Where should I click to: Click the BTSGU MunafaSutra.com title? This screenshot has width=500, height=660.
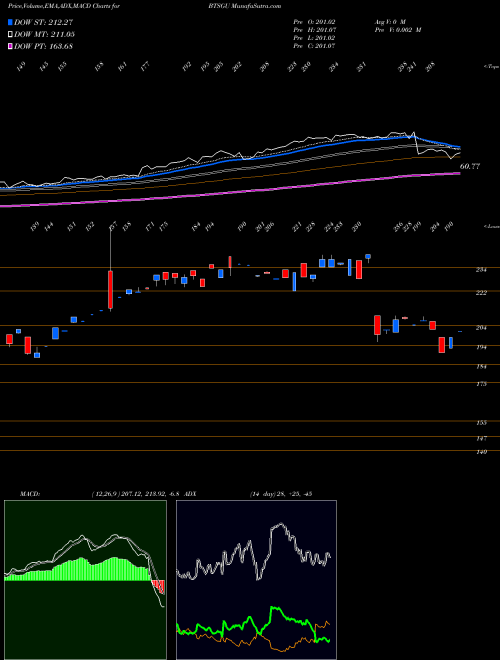[x=244, y=6]
